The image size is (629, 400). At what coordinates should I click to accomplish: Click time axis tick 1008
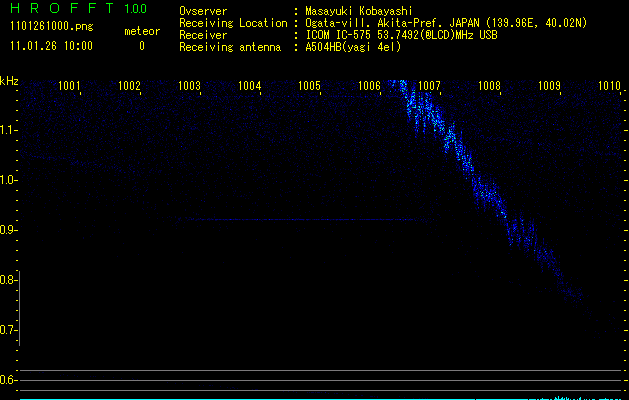coord(490,85)
